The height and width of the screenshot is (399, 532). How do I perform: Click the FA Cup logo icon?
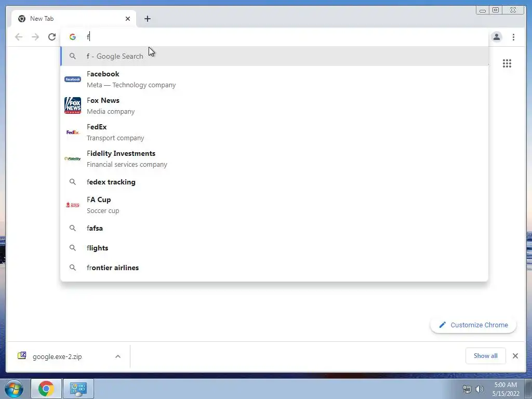pyautogui.click(x=73, y=205)
